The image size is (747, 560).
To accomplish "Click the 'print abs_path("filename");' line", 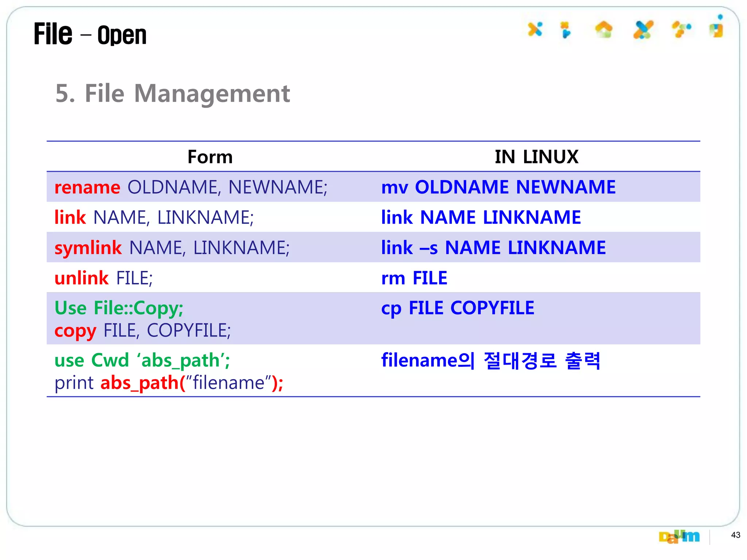I will 169,383.
